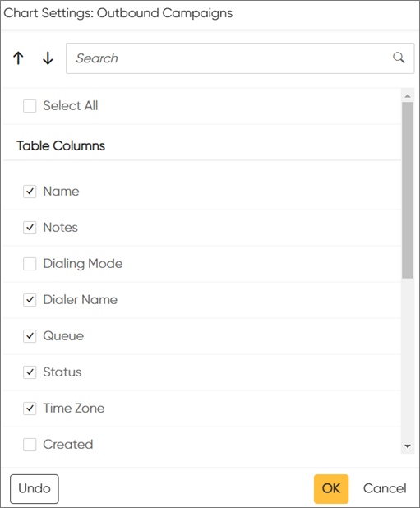Click the move up arrow icon

pos(18,58)
